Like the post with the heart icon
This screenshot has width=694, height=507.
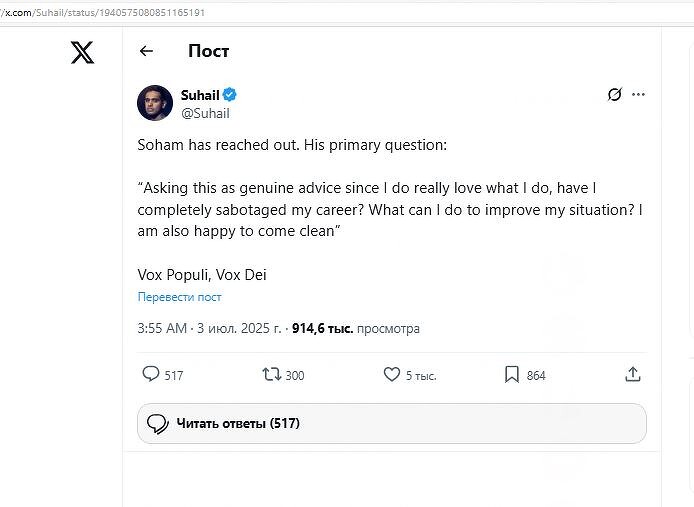[x=392, y=374]
